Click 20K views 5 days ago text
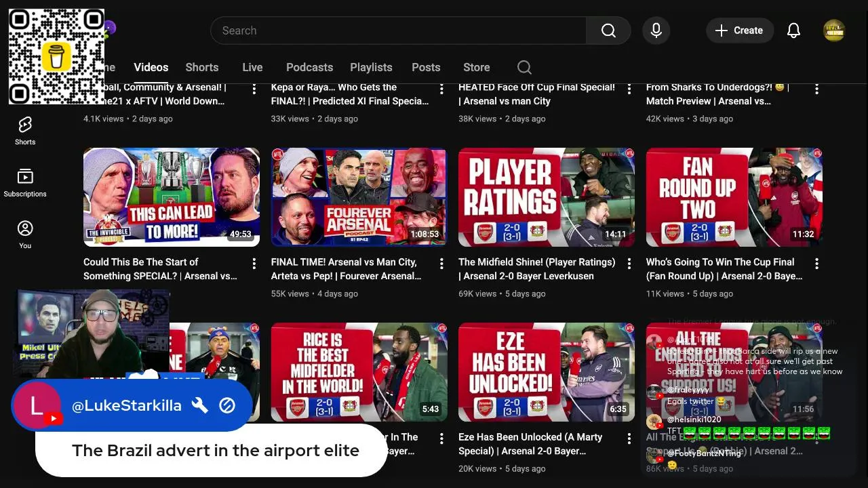 tap(502, 468)
